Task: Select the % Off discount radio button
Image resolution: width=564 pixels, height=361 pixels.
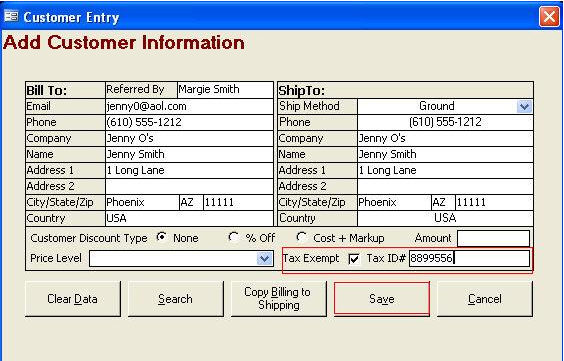Action: (x=233, y=237)
